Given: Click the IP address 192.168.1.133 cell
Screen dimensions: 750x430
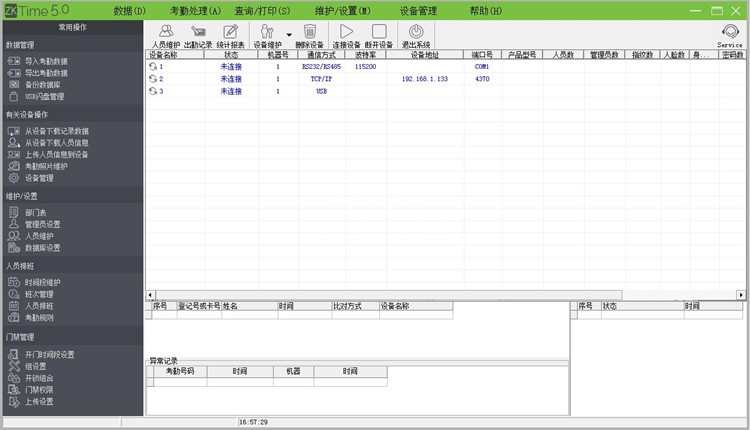Looking at the screenshot, I should 425,79.
